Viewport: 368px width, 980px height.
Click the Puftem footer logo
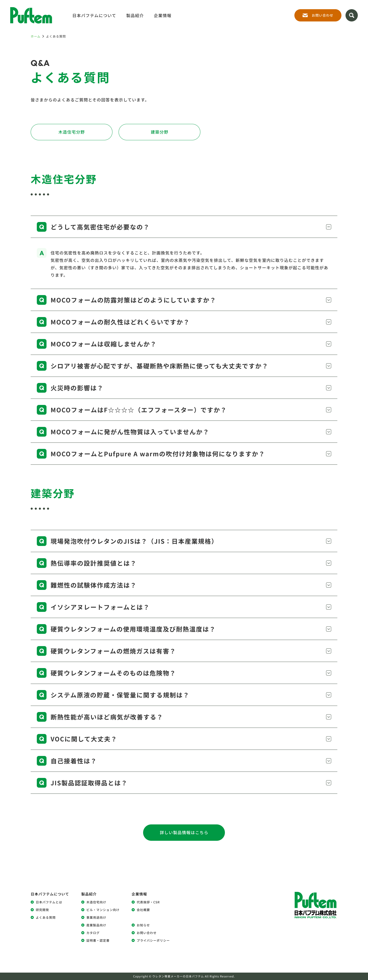click(x=315, y=905)
